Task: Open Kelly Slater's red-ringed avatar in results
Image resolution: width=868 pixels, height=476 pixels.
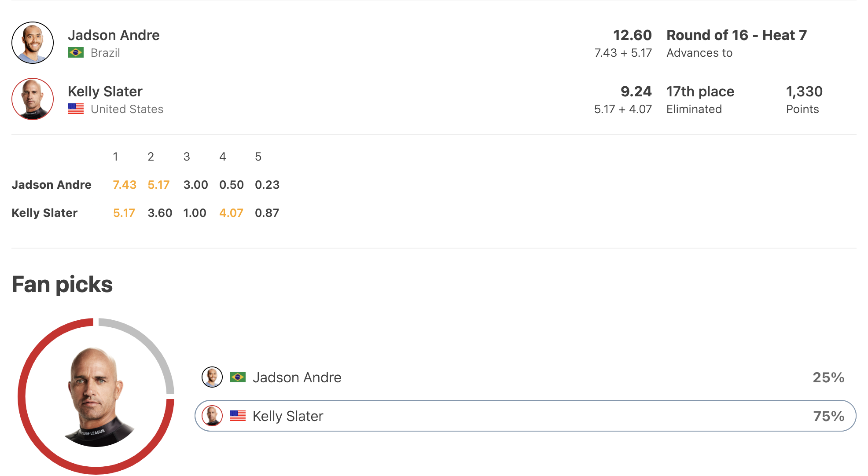Action: (33, 99)
